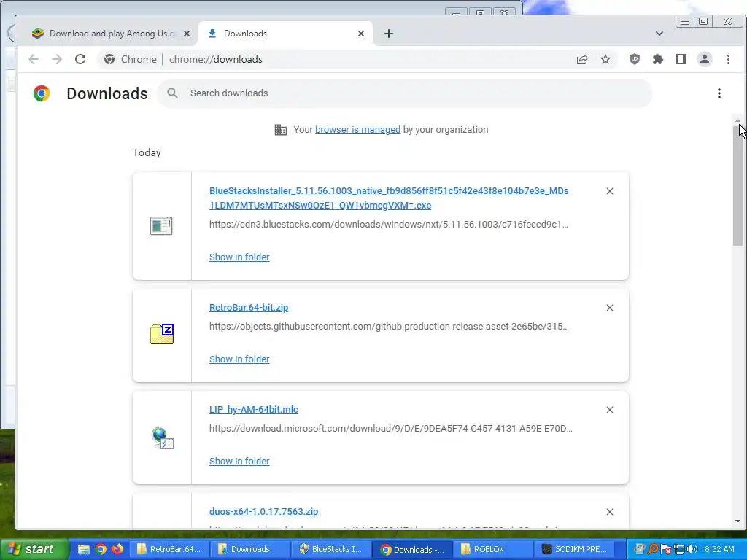Switch to the BlueStacks I... taskbar window
Screen dimensions: 747x560
click(x=330, y=549)
